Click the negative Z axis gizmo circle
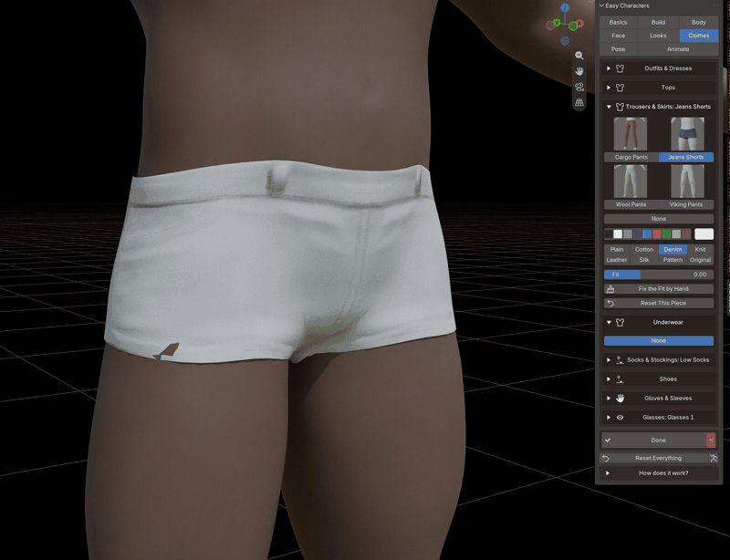 tap(565, 41)
